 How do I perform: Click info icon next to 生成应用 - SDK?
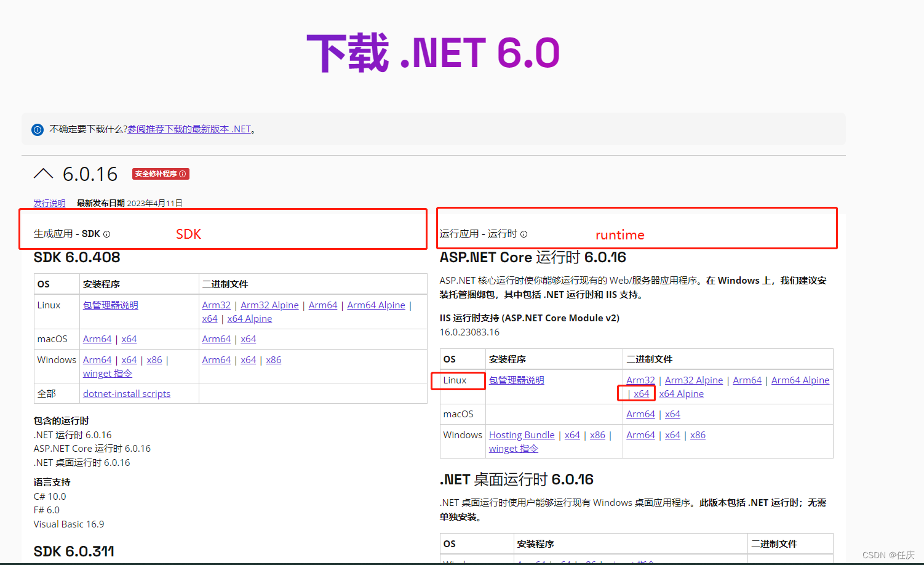click(x=106, y=234)
